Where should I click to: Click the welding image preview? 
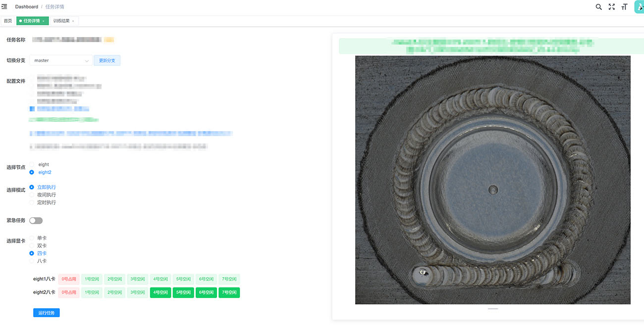coord(492,180)
